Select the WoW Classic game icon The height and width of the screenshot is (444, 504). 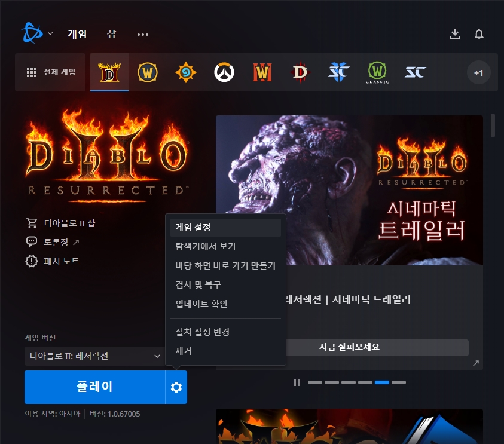[377, 73]
